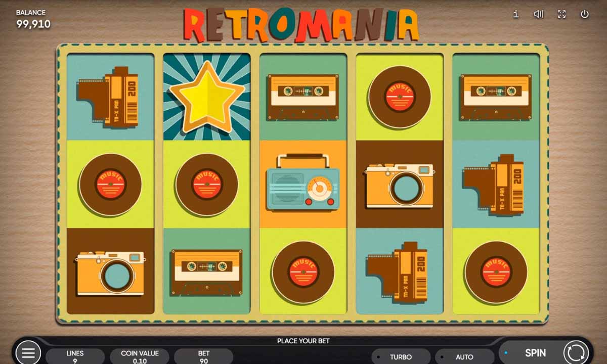Click the circular respin icon beside SPIN
The image size is (607, 364).
pos(576,352)
